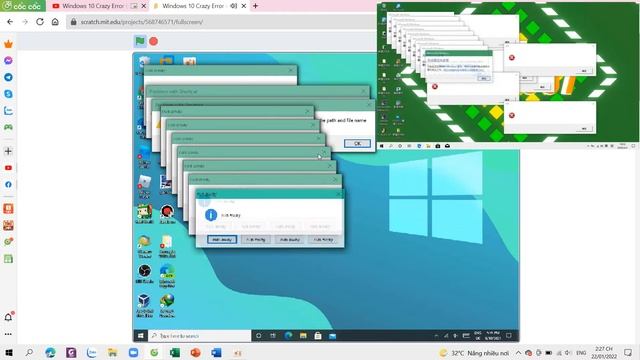The height and width of the screenshot is (360, 640).
Task: Reload the current page
Action: click(40, 22)
